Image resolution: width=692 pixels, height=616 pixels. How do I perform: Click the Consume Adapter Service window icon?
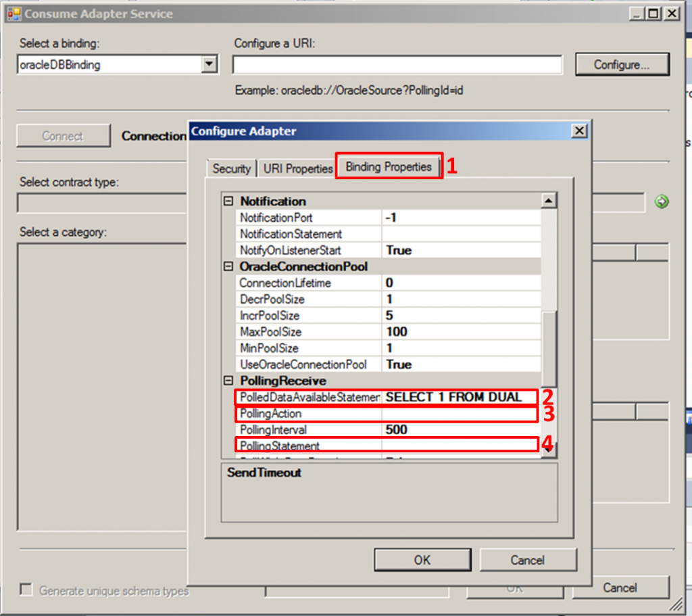click(14, 14)
